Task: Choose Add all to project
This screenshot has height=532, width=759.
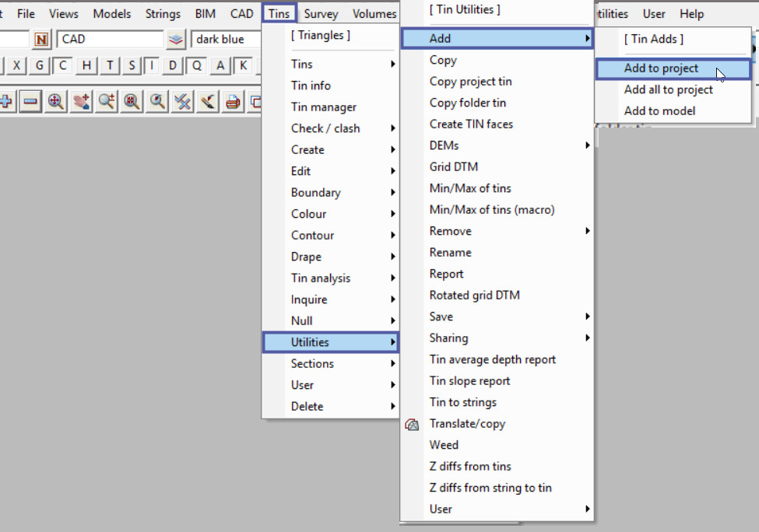Action: [x=668, y=89]
